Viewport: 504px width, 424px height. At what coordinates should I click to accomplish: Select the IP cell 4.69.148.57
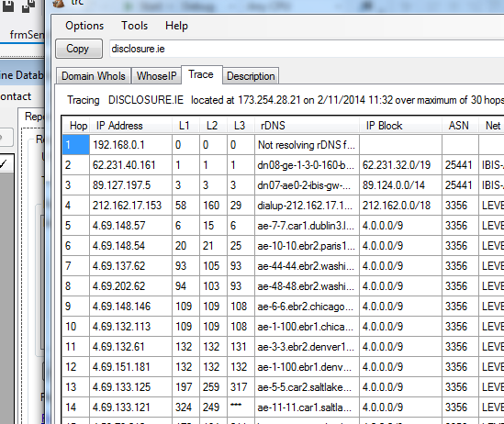pos(130,226)
